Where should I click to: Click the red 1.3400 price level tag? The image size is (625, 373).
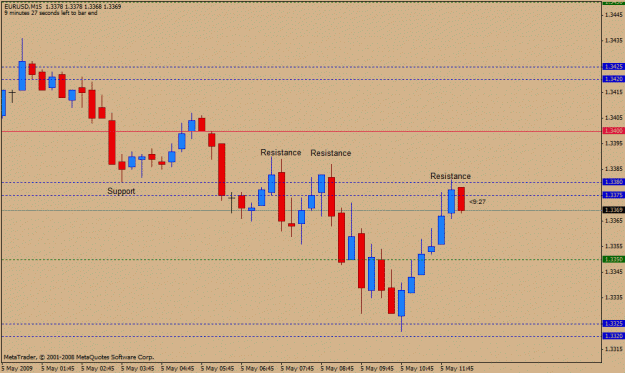(x=613, y=131)
